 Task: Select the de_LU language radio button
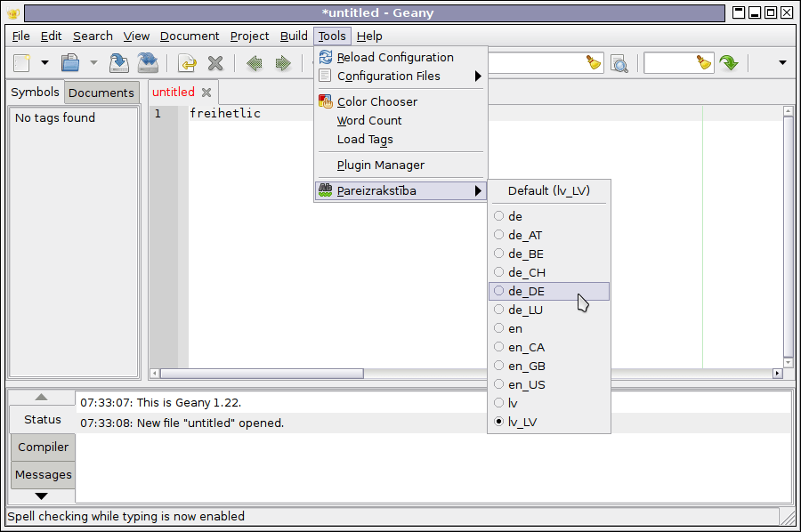tap(498, 310)
